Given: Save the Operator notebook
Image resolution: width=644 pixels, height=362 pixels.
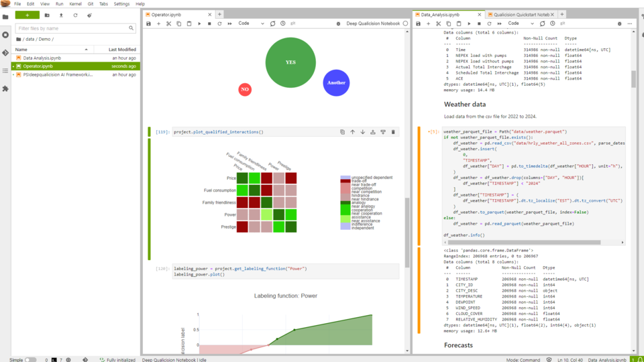Looking at the screenshot, I should coord(149,23).
